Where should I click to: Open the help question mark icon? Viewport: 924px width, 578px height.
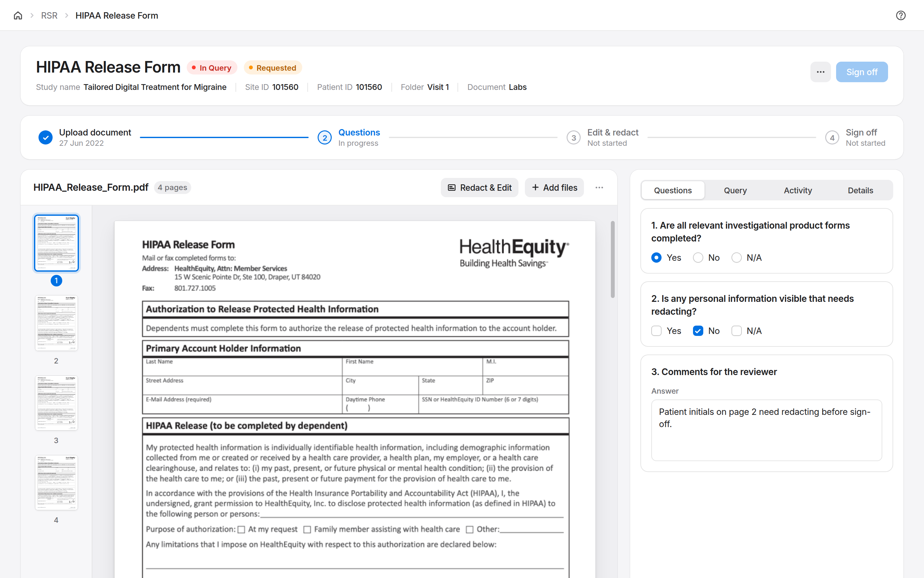[901, 15]
